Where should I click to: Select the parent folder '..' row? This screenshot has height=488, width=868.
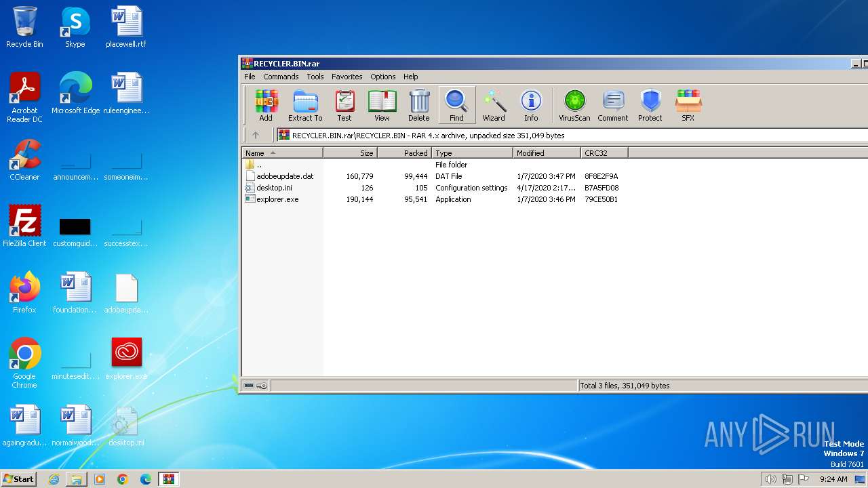coord(434,165)
